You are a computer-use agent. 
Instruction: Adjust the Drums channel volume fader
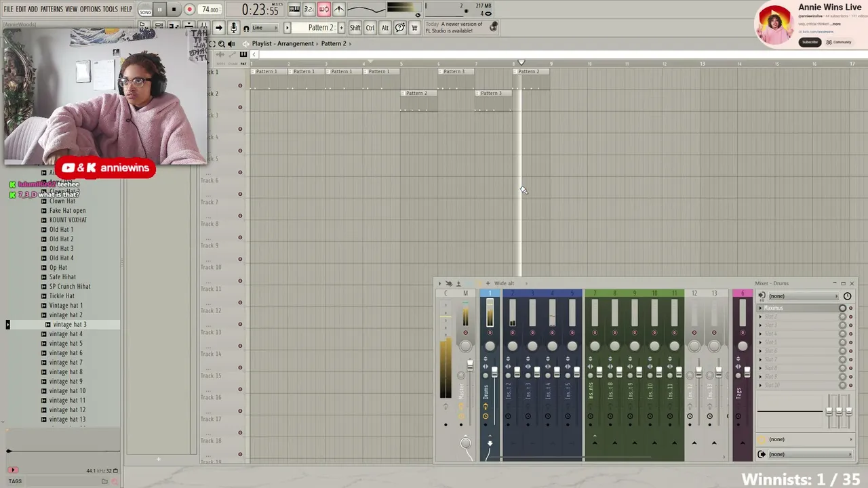(x=494, y=372)
